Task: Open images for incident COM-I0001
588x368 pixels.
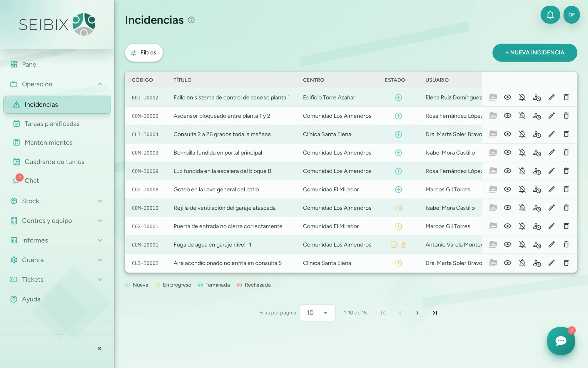Action: [493, 245]
